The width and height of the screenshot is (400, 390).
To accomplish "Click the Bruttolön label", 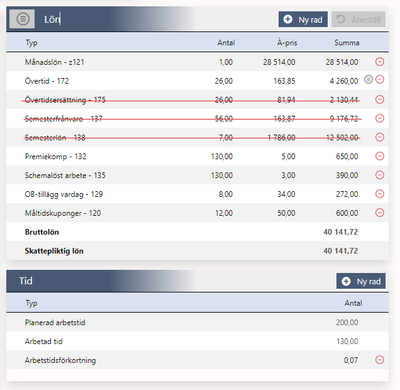I will tap(42, 232).
